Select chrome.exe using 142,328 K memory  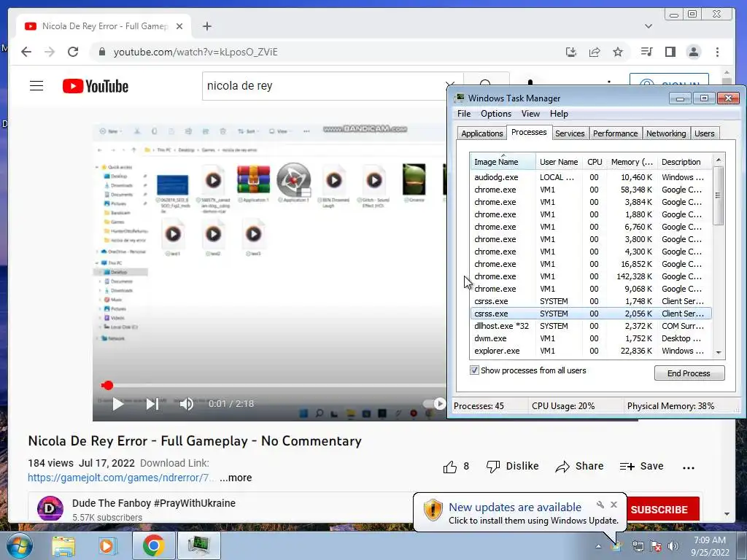[x=591, y=276]
